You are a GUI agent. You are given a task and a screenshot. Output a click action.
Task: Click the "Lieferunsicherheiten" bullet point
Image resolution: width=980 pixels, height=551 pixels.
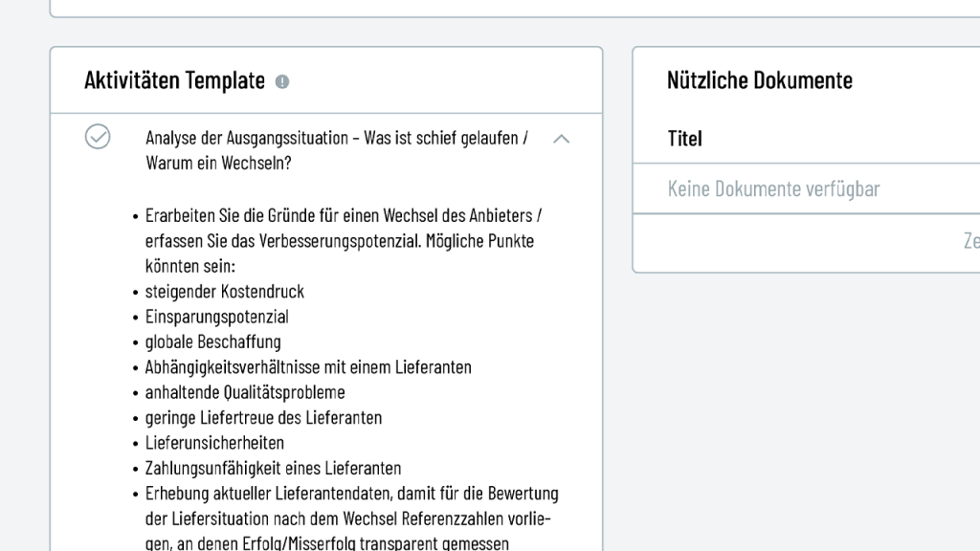pyautogui.click(x=214, y=443)
